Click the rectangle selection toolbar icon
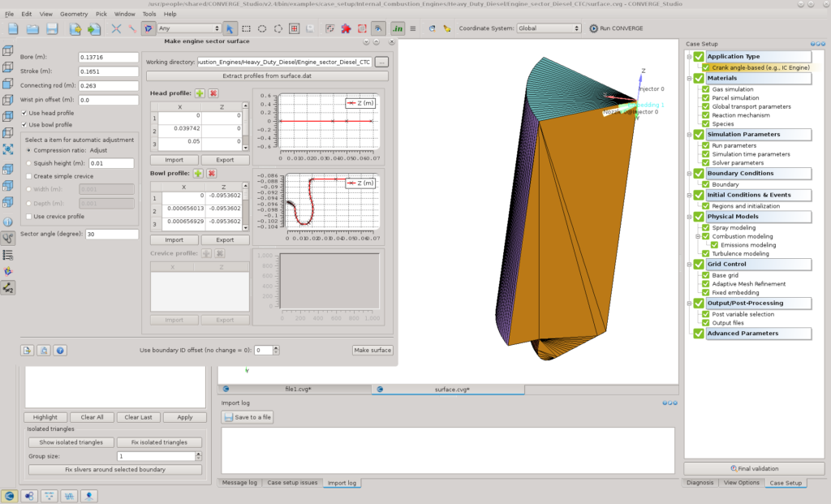831x504 pixels. [246, 28]
